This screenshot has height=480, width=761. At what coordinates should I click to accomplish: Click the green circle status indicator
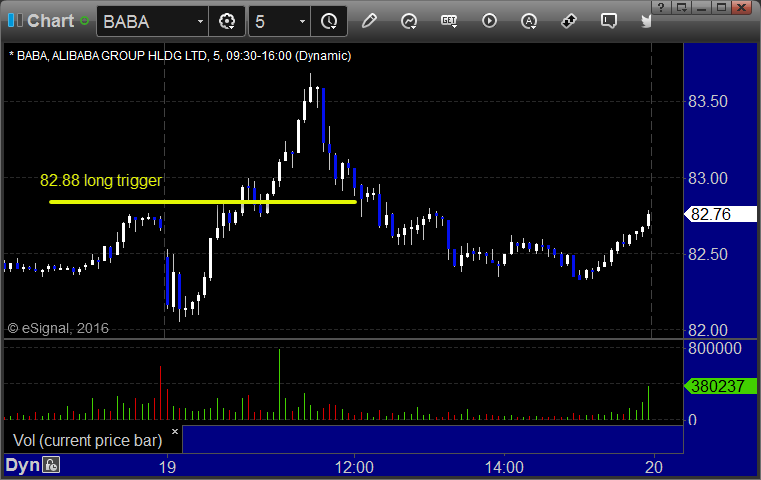click(x=84, y=21)
